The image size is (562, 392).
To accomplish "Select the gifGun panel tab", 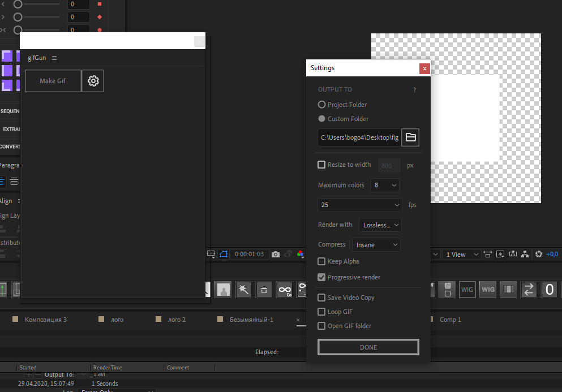I will click(x=37, y=58).
